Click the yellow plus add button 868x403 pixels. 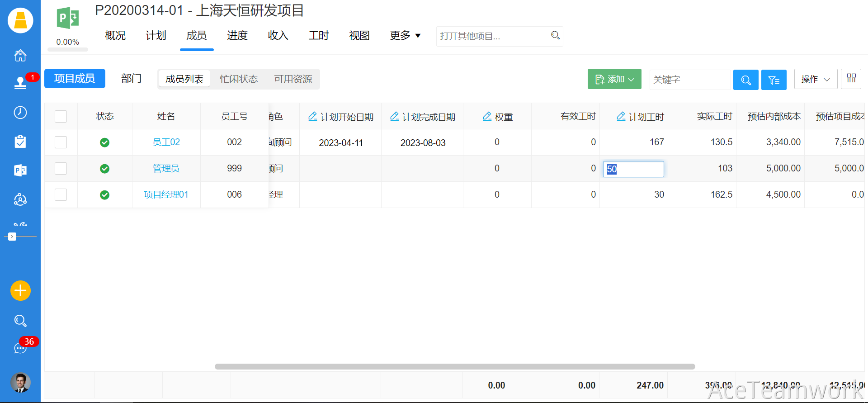coord(20,290)
